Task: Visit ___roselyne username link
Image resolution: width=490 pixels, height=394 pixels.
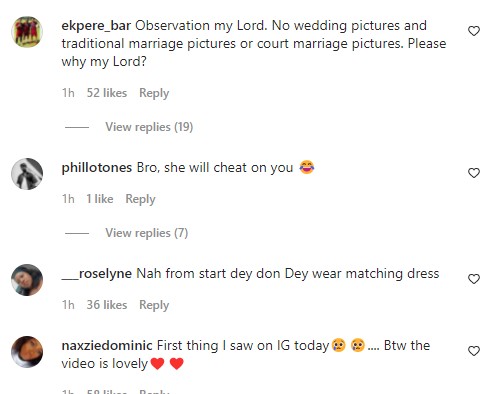Action: [x=97, y=274]
